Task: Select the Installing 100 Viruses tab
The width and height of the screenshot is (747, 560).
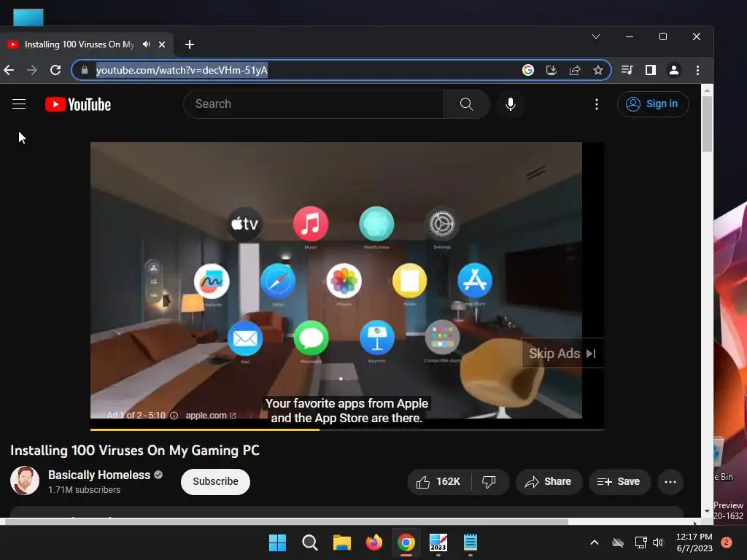Action: coord(79,44)
